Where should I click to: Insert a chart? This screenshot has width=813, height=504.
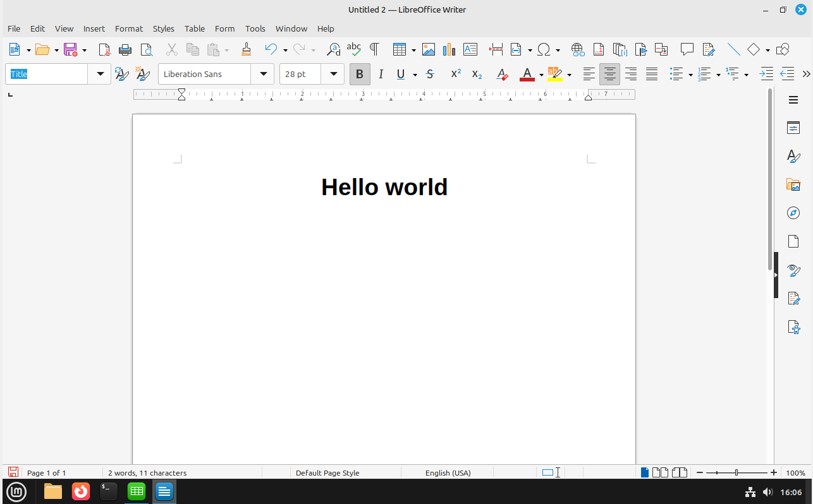449,49
